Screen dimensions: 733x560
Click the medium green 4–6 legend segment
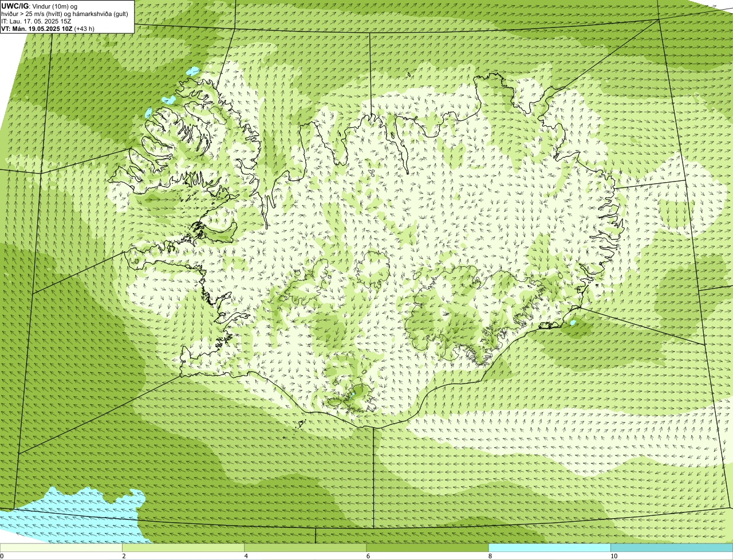point(305,548)
